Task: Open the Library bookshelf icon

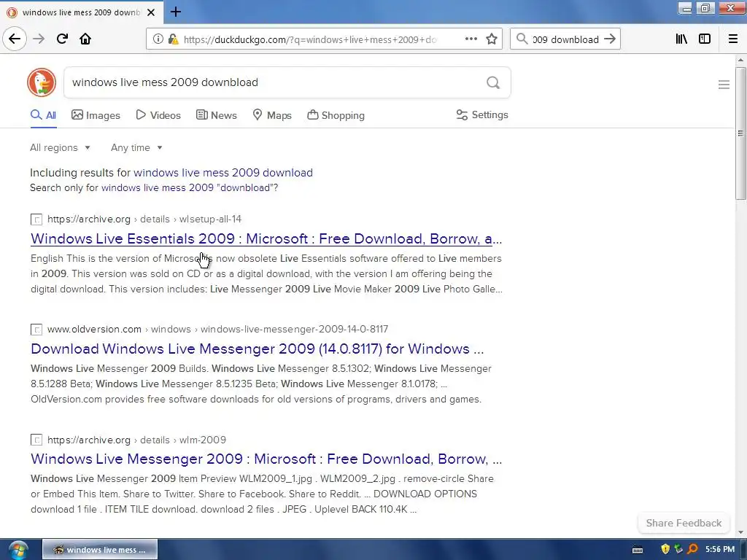Action: tap(681, 39)
